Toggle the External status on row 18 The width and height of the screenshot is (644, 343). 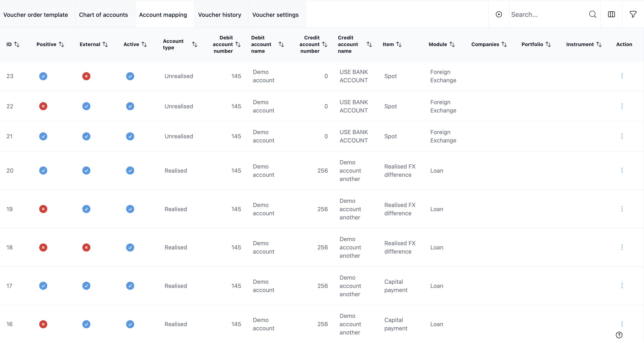coord(86,247)
